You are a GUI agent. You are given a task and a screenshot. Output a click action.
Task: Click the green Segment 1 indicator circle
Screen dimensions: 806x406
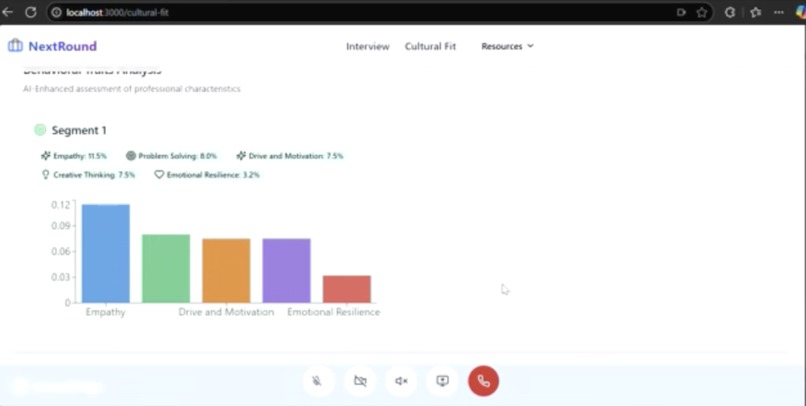pyautogui.click(x=40, y=130)
